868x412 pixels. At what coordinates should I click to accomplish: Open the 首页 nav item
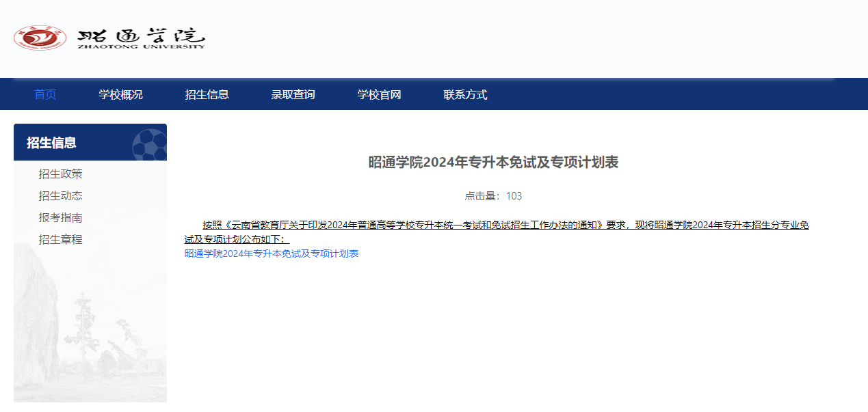click(46, 94)
